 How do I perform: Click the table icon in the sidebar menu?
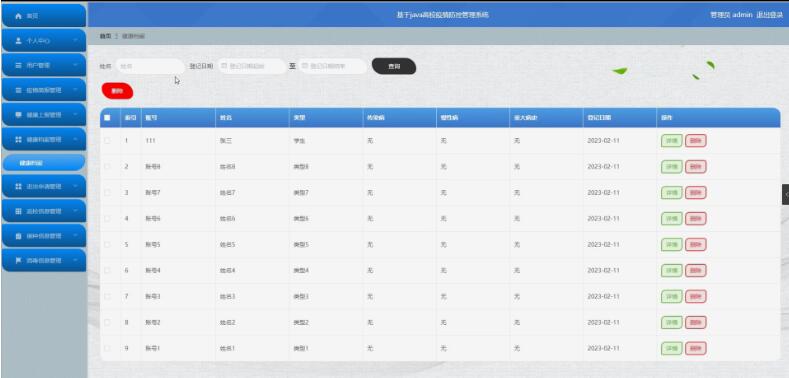(19, 211)
